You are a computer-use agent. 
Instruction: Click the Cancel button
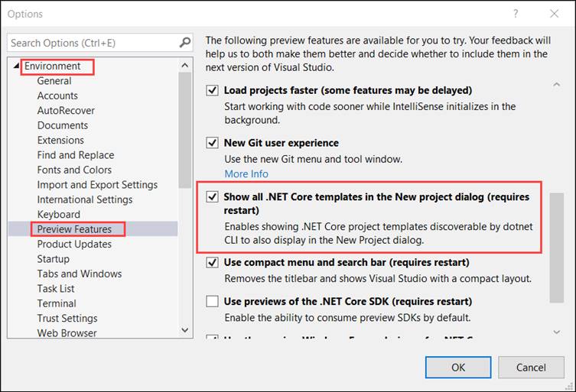530,367
